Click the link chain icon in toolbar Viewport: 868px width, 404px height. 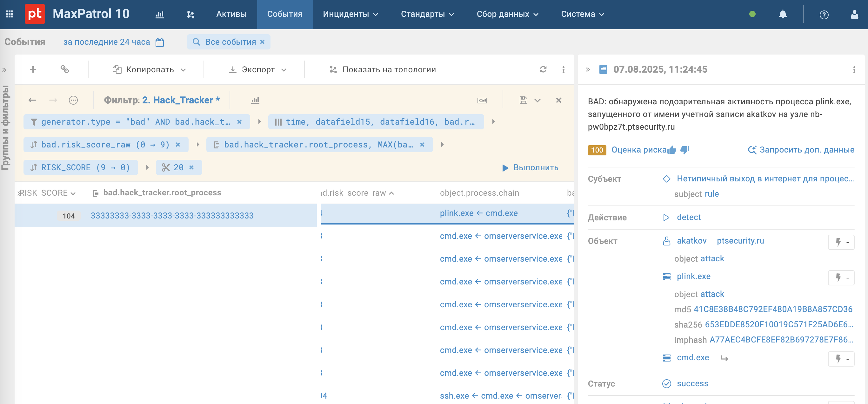[65, 69]
